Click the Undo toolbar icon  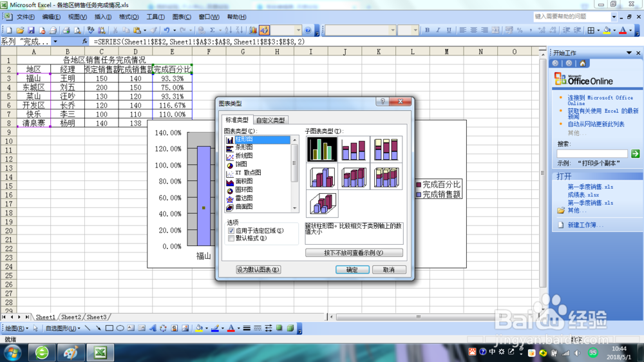166,30
